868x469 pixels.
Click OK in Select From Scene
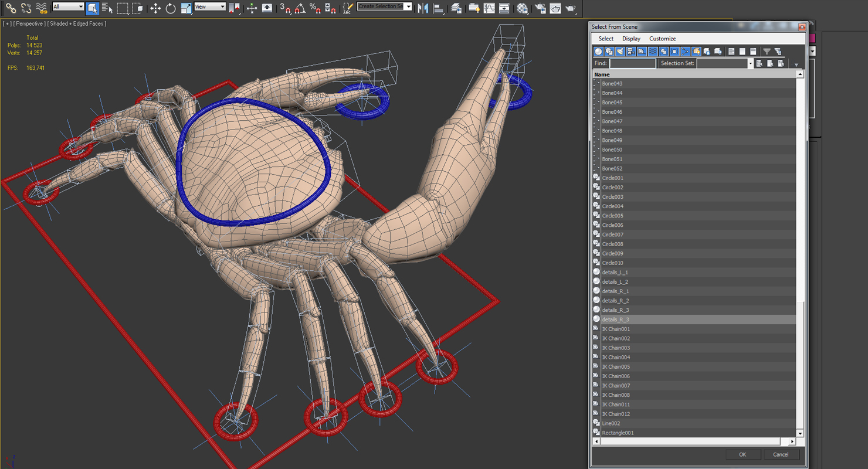742,454
